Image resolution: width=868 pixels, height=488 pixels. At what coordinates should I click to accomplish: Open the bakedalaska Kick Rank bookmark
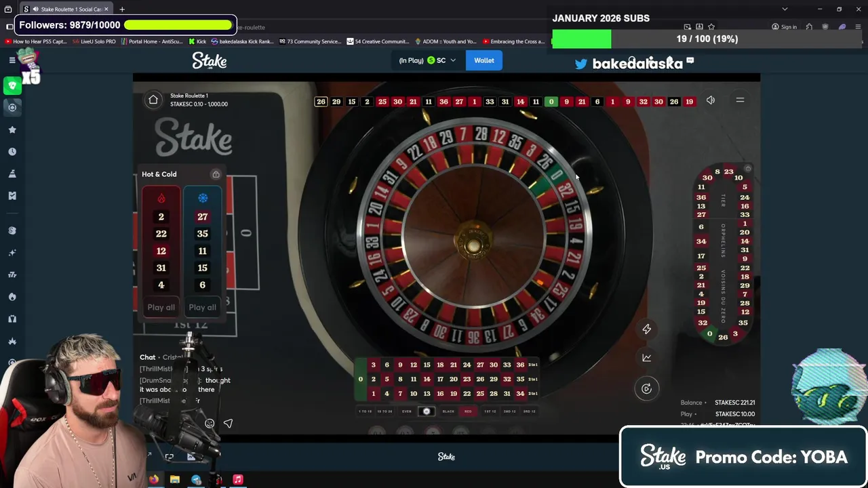click(x=242, y=41)
